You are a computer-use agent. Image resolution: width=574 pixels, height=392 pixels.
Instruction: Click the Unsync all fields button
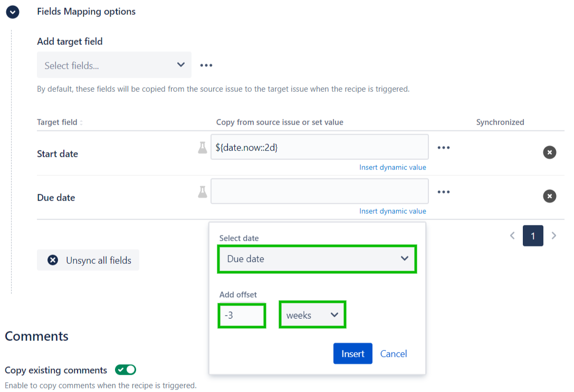click(x=88, y=260)
